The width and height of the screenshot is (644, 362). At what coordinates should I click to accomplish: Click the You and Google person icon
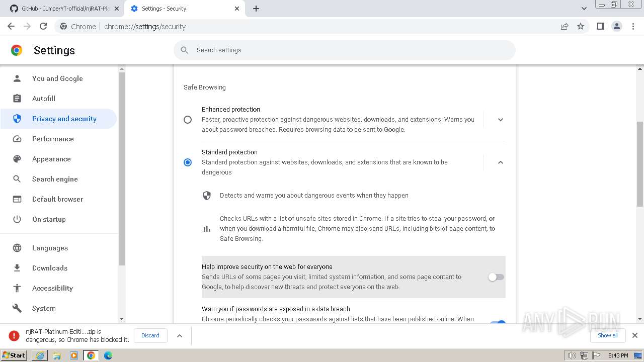pyautogui.click(x=17, y=78)
